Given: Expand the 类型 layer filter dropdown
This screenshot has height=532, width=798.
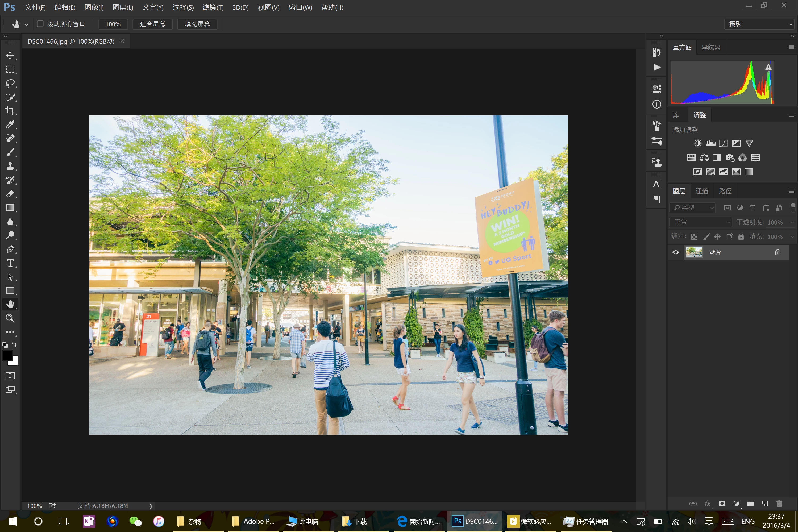Looking at the screenshot, I should [693, 208].
